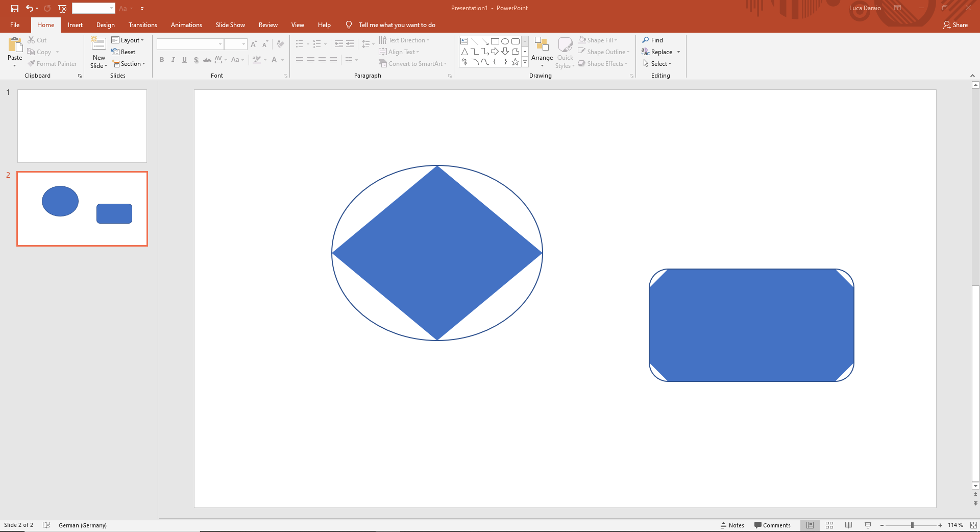
Task: Select the Rectangle shape in shapes gallery
Action: pos(495,41)
